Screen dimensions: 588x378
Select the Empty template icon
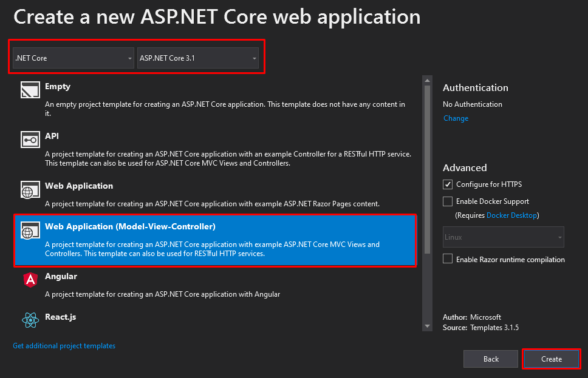30,90
